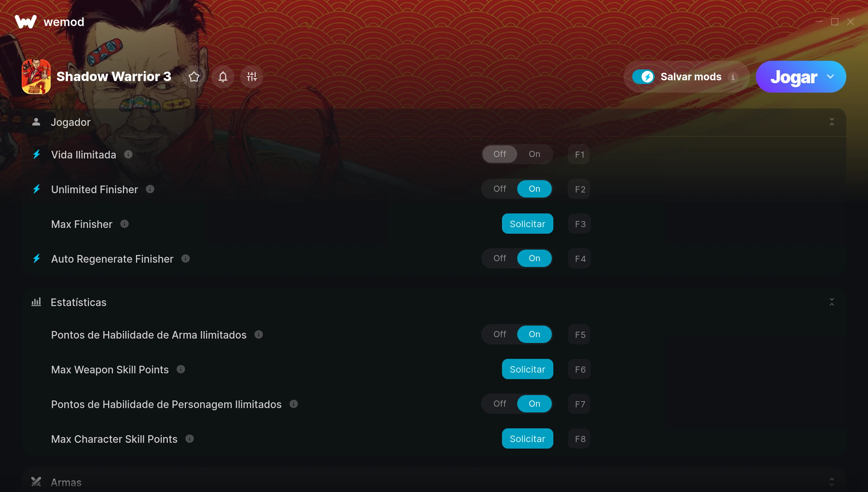Show info for Unlimited Finisher
Viewport: 868px width, 492px height.
(150, 189)
